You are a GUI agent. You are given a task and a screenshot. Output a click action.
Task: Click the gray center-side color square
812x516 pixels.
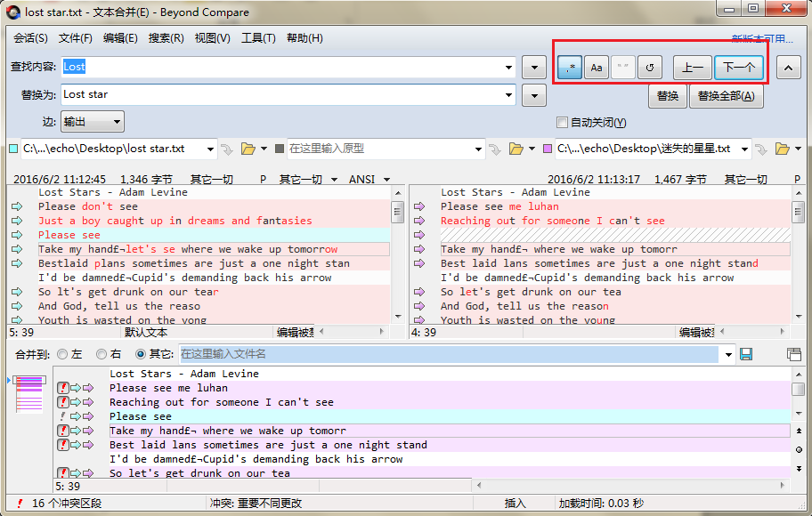pos(280,149)
